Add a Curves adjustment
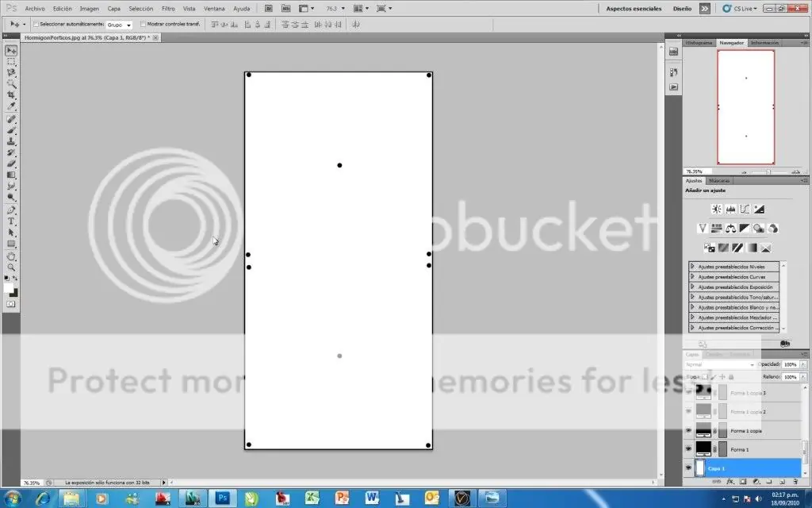This screenshot has width=812, height=508. pos(745,210)
